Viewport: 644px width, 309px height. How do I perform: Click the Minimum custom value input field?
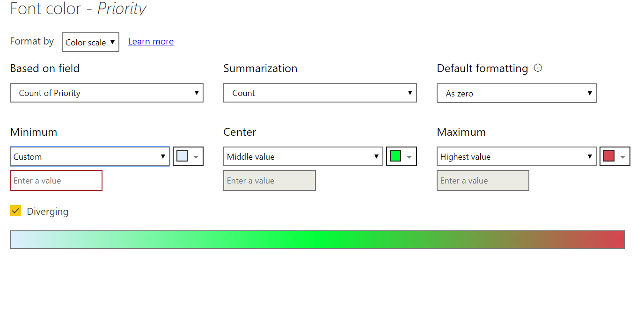pyautogui.click(x=56, y=181)
